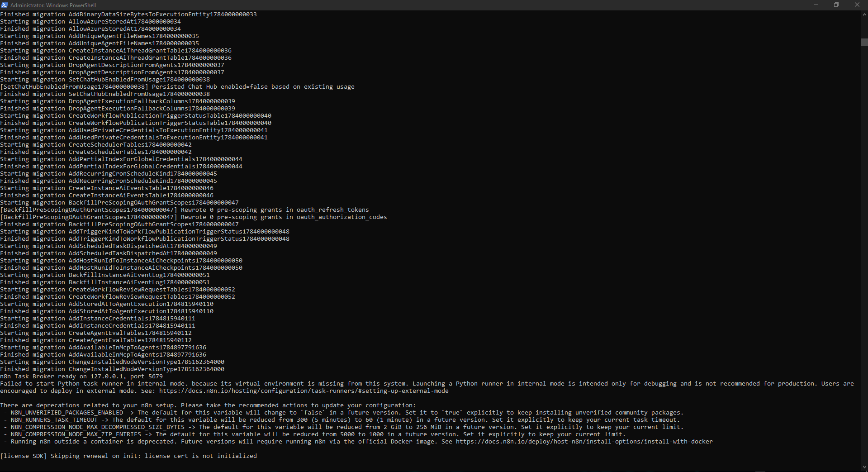The height and width of the screenshot is (472, 868).
Task: Click line "Starting migration AddTriggerKindToWorkflowPublicationTriggerStatus1784000000048"
Action: pyautogui.click(x=145, y=232)
